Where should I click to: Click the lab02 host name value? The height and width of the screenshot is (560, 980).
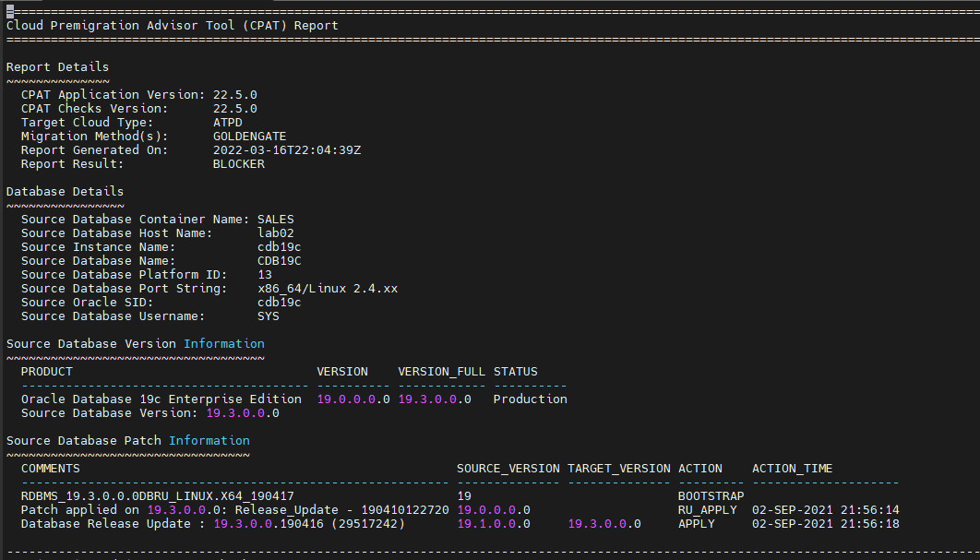pyautogui.click(x=275, y=232)
